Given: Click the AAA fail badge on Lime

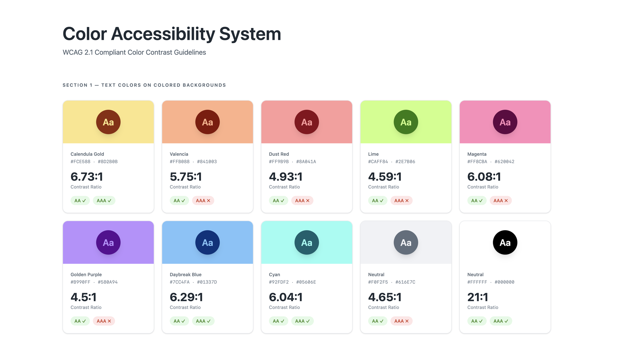Looking at the screenshot, I should [x=401, y=200].
